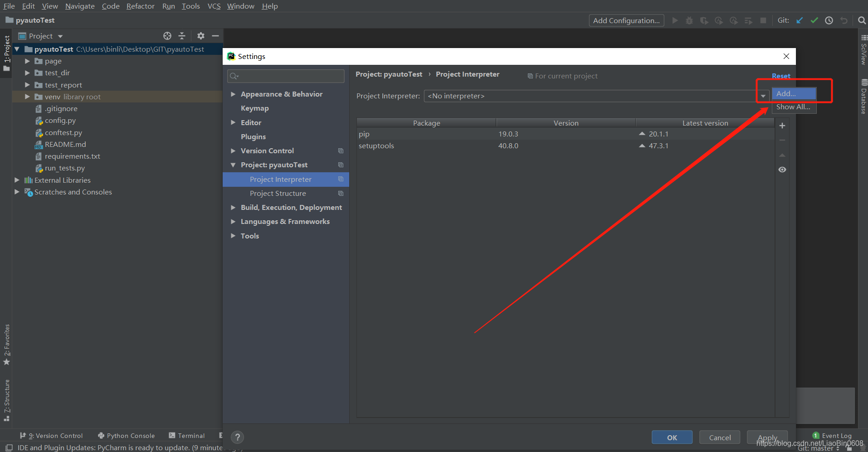Select the setuptools package row

pos(566,146)
